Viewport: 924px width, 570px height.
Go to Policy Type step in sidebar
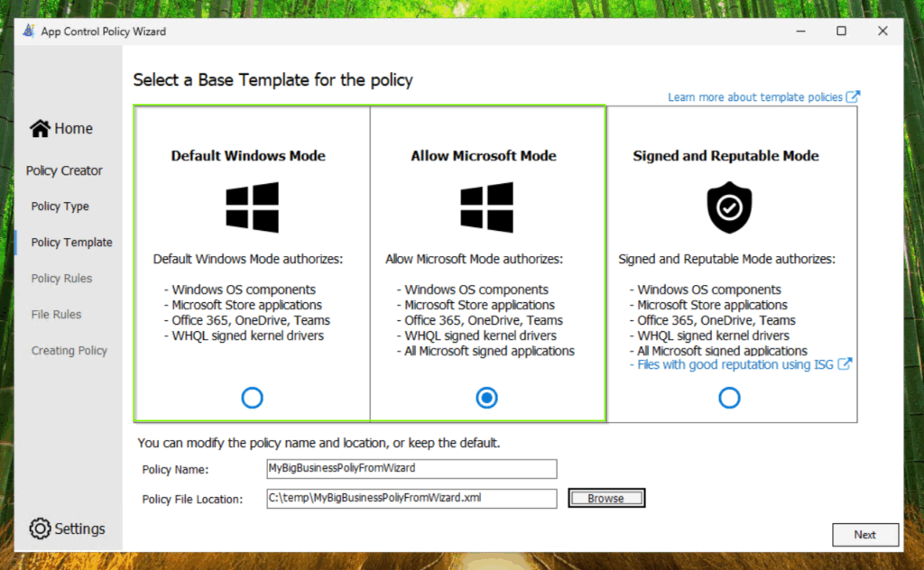[x=60, y=207]
